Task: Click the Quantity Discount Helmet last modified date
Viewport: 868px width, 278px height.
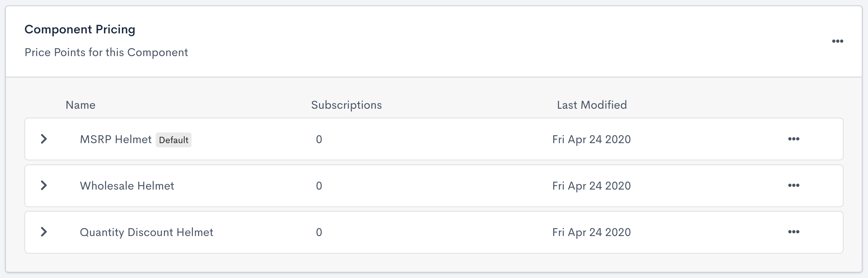Action: pyautogui.click(x=591, y=232)
